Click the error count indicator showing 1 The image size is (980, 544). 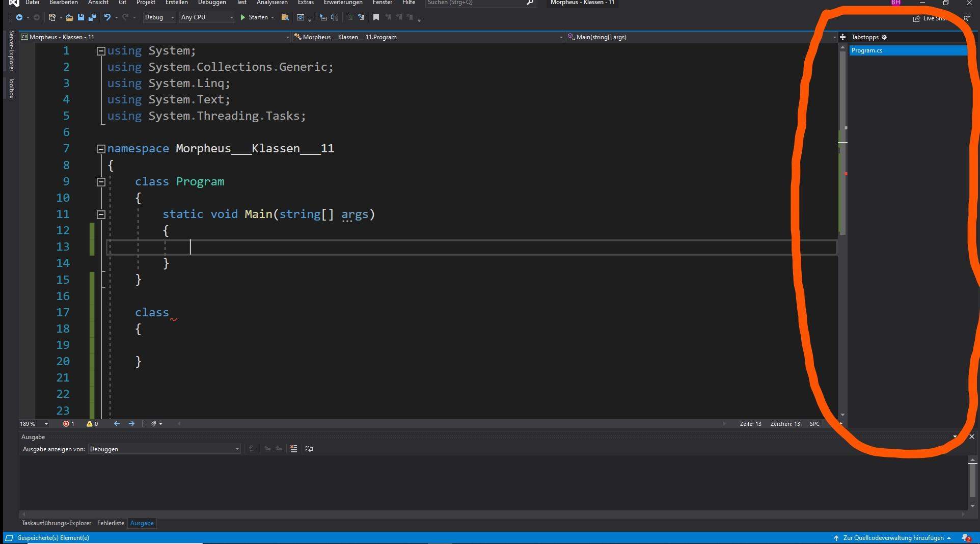click(68, 424)
